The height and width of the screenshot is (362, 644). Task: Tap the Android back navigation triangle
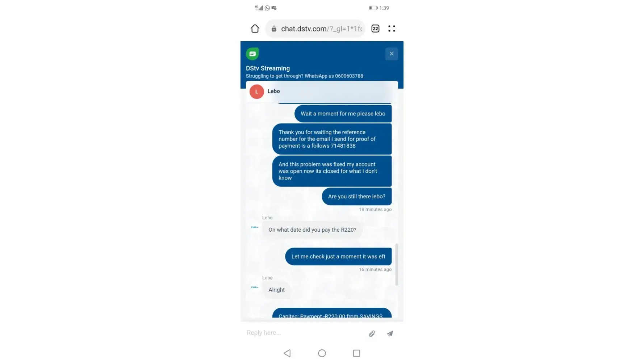[x=287, y=353]
